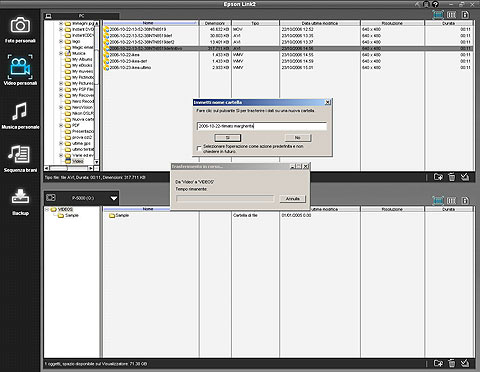Open the Sequenza brani playlist icon
This screenshot has width=480, height=372.
[20, 154]
